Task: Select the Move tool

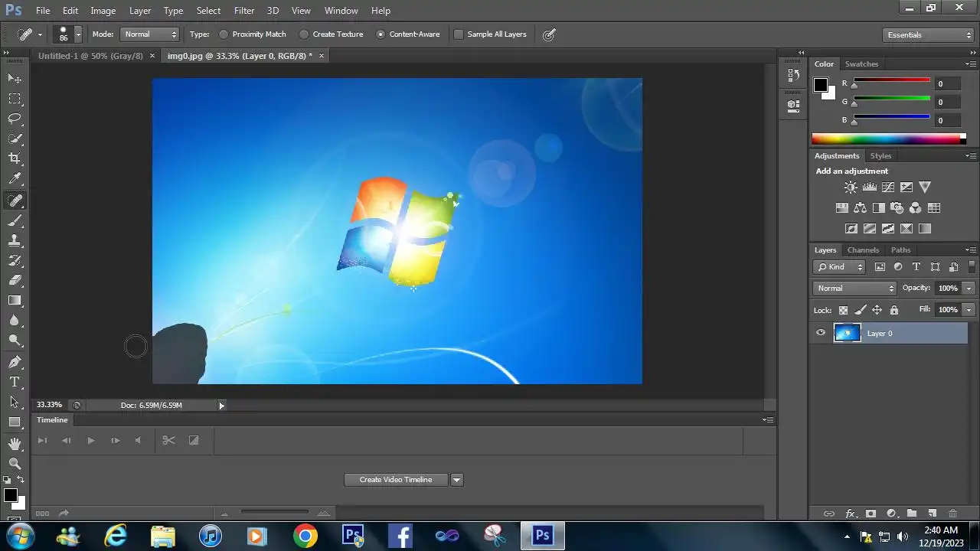Action: (15, 79)
